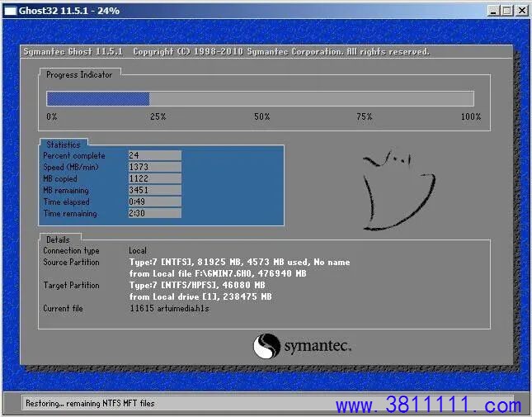The width and height of the screenshot is (532, 417).
Task: Click the Current file label
Action: [64, 308]
